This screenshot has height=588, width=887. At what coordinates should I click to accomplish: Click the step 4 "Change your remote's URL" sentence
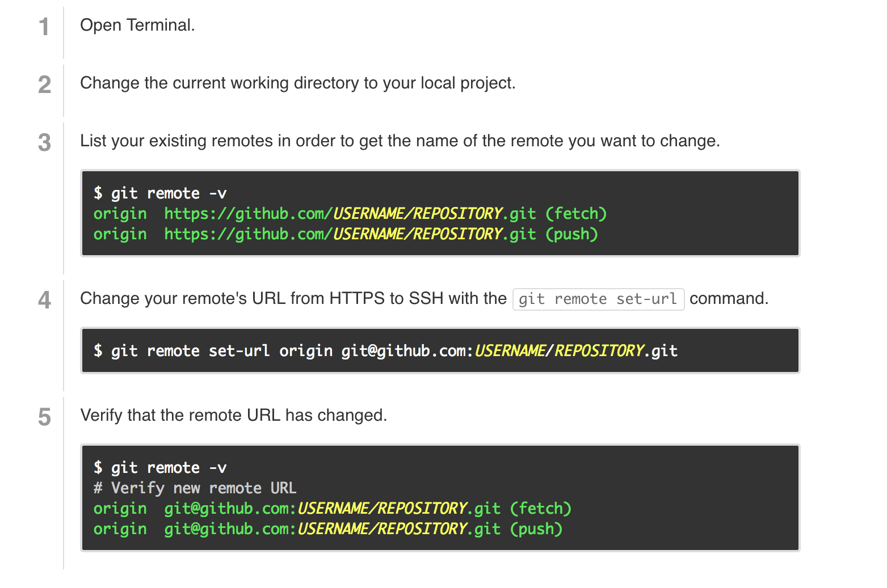pyautogui.click(x=424, y=299)
